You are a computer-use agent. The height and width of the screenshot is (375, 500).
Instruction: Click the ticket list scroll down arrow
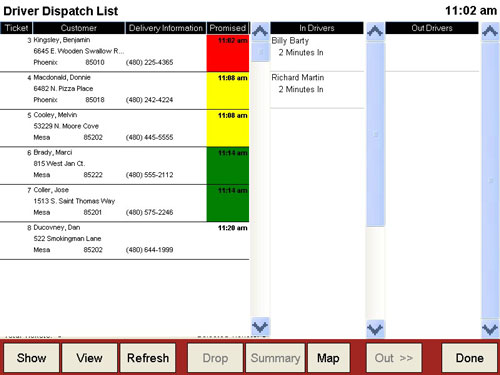[260, 327]
